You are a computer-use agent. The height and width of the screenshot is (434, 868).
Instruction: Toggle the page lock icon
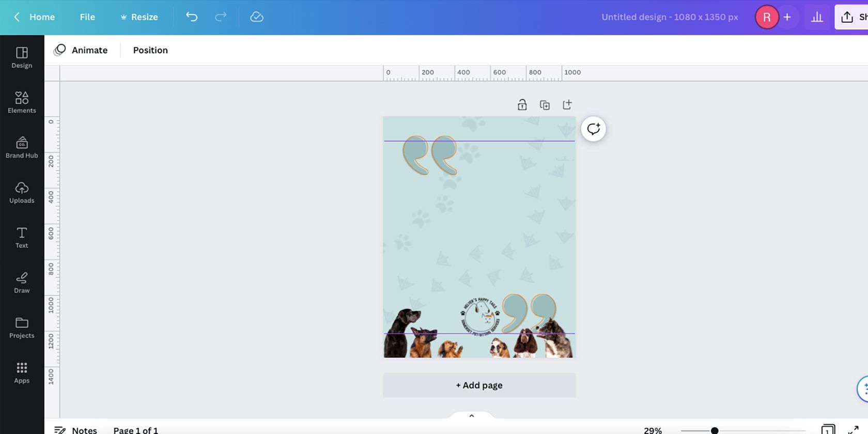[x=522, y=105]
